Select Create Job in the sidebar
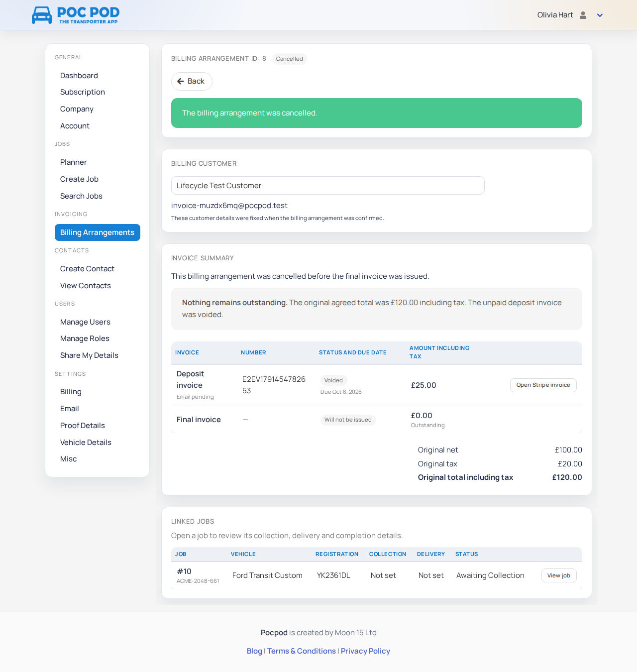 coord(79,179)
